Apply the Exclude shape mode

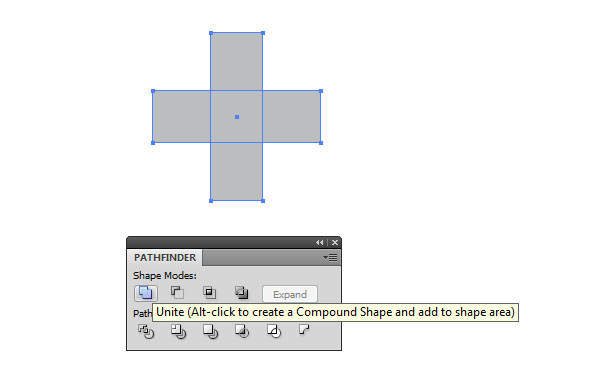coord(241,293)
